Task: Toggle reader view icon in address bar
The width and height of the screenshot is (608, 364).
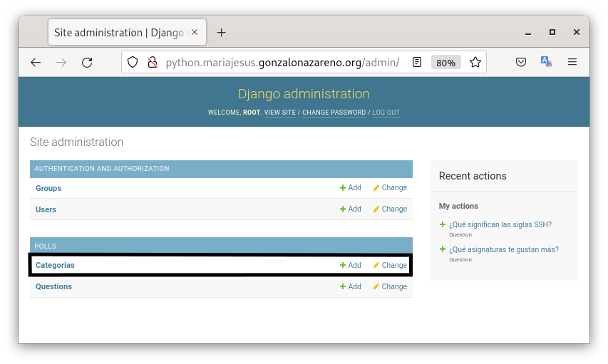Action: 417,63
